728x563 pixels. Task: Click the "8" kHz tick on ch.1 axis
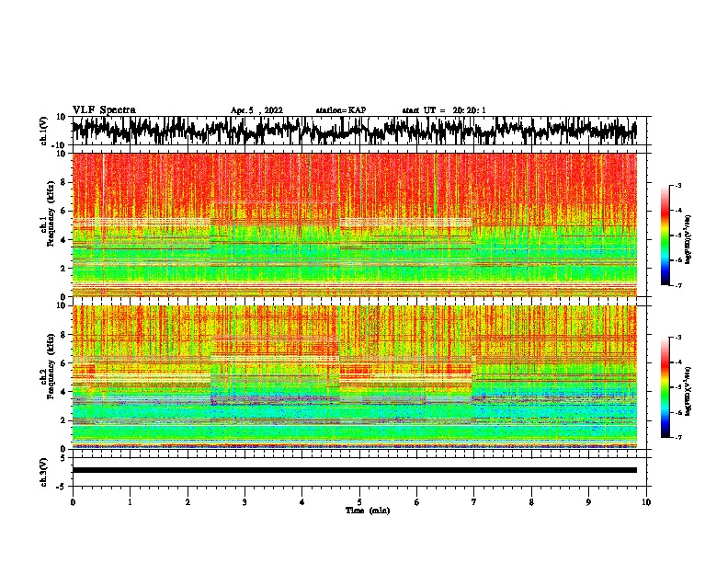63,182
